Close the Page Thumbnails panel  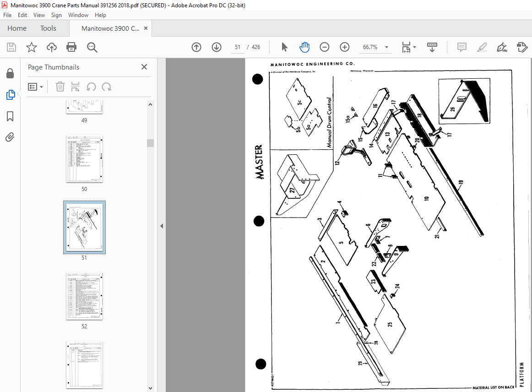(x=144, y=67)
